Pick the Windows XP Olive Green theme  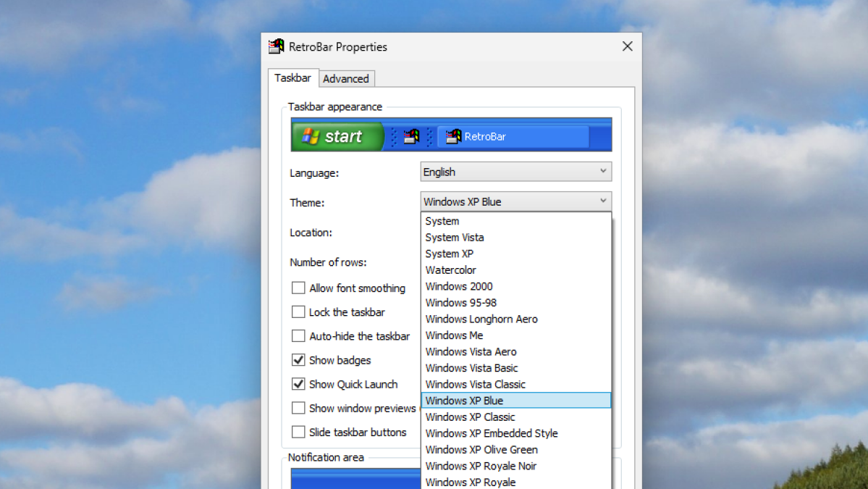(x=516, y=450)
